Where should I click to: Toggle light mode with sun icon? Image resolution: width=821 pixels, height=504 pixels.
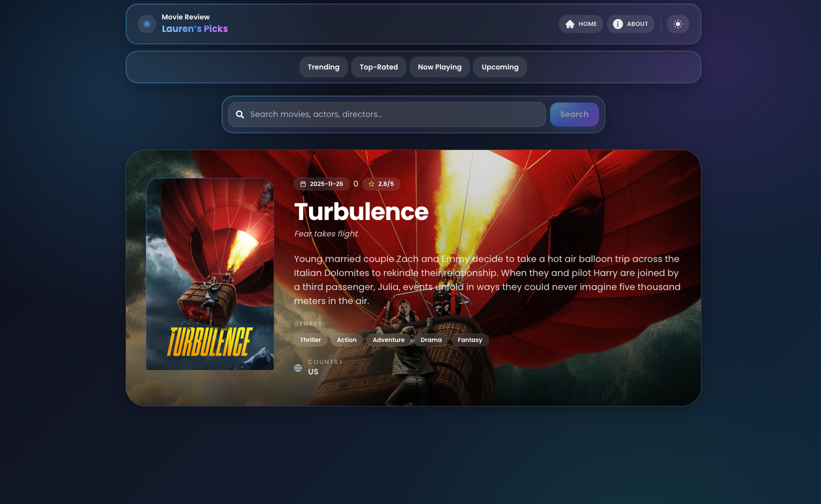677,24
